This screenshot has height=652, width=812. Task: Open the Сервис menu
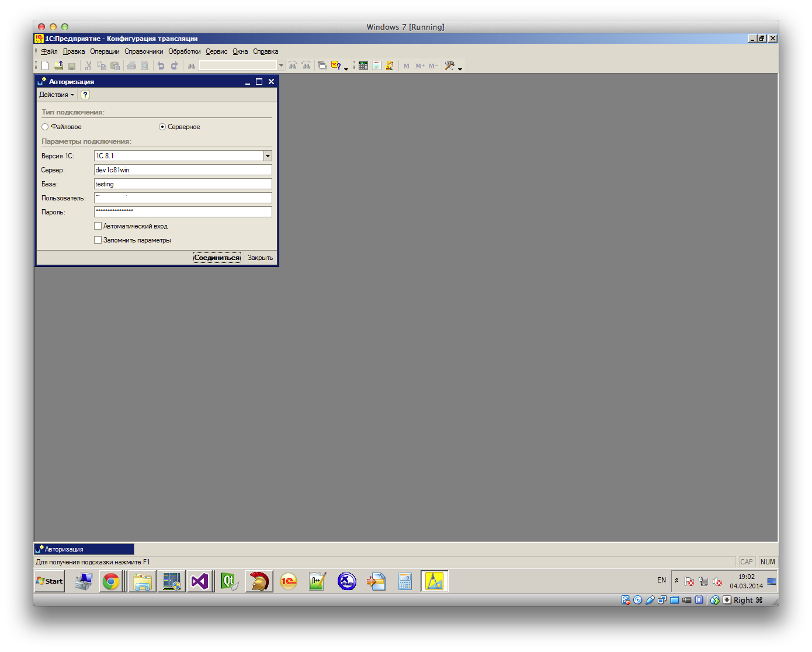coord(217,51)
